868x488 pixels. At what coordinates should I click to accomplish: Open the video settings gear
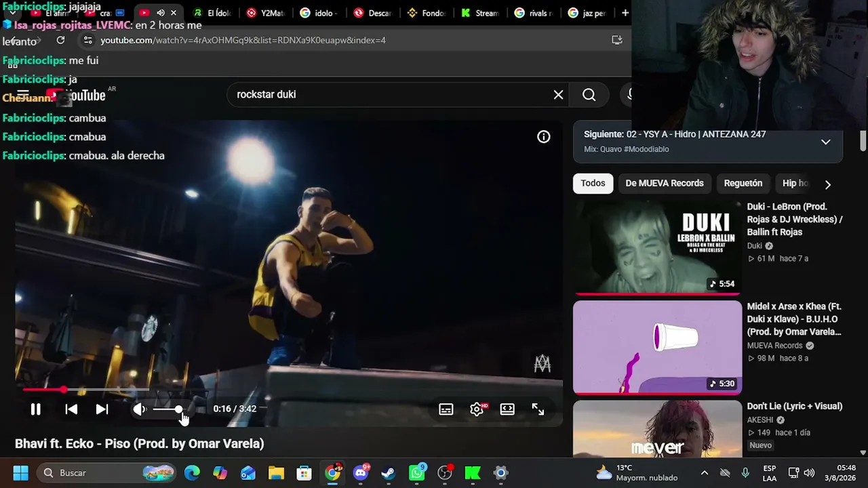click(x=477, y=409)
